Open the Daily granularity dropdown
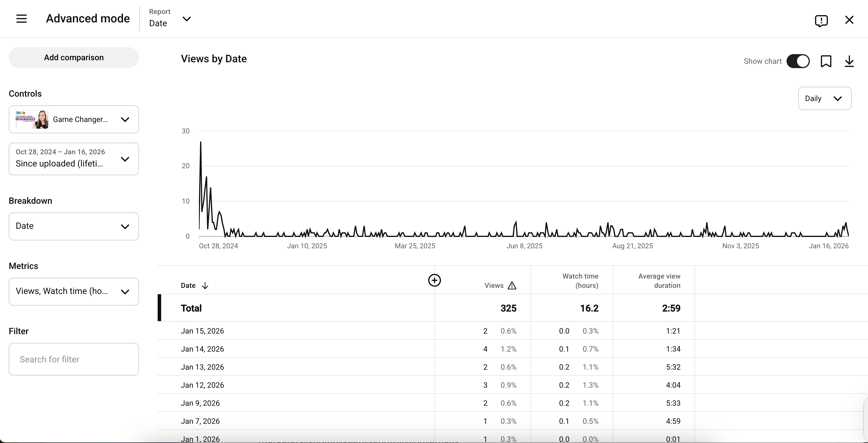The width and height of the screenshot is (868, 443). [825, 98]
